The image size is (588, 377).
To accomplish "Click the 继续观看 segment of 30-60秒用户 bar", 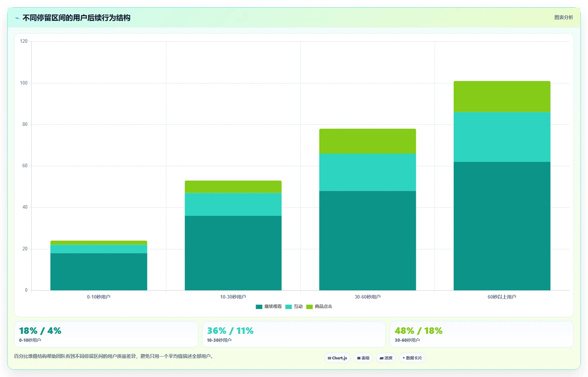I will tap(368, 241).
